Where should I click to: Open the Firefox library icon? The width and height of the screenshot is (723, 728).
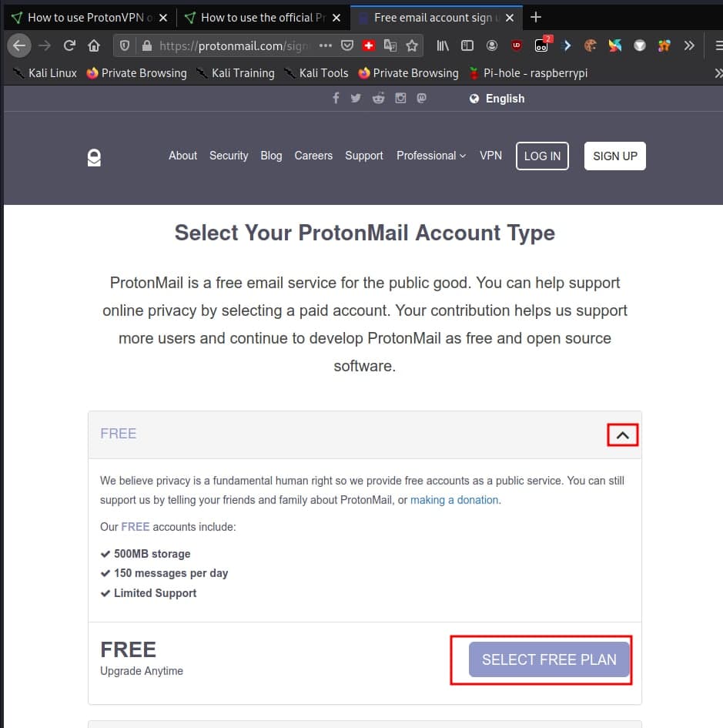click(443, 45)
